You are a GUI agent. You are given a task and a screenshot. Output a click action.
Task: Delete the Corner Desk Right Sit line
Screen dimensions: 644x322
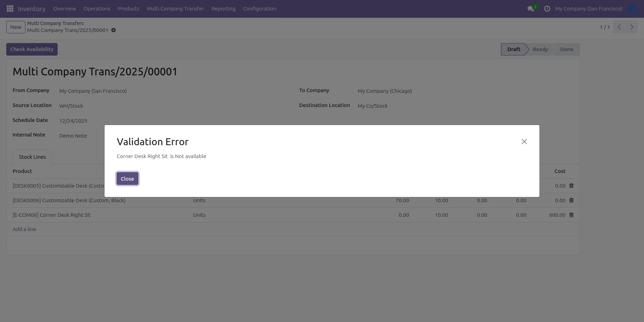click(x=571, y=215)
